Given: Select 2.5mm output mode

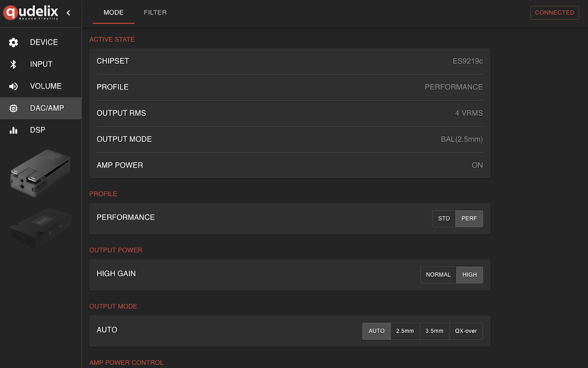Looking at the screenshot, I should click(405, 331).
